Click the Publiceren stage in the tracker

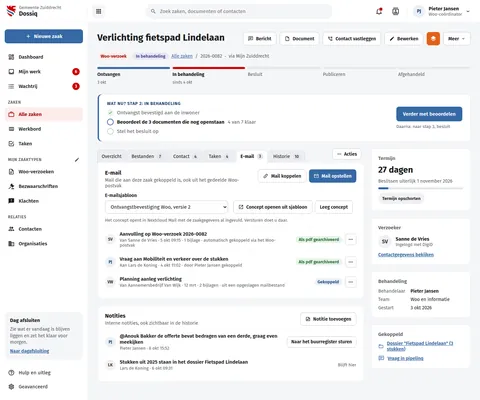coord(359,73)
